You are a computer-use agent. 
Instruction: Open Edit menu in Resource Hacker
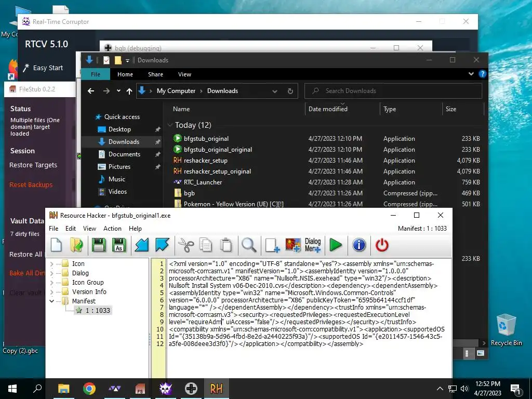71,229
